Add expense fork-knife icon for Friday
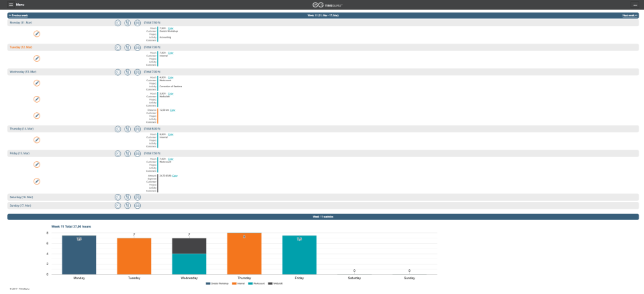The height and width of the screenshot is (294, 644). [127, 153]
